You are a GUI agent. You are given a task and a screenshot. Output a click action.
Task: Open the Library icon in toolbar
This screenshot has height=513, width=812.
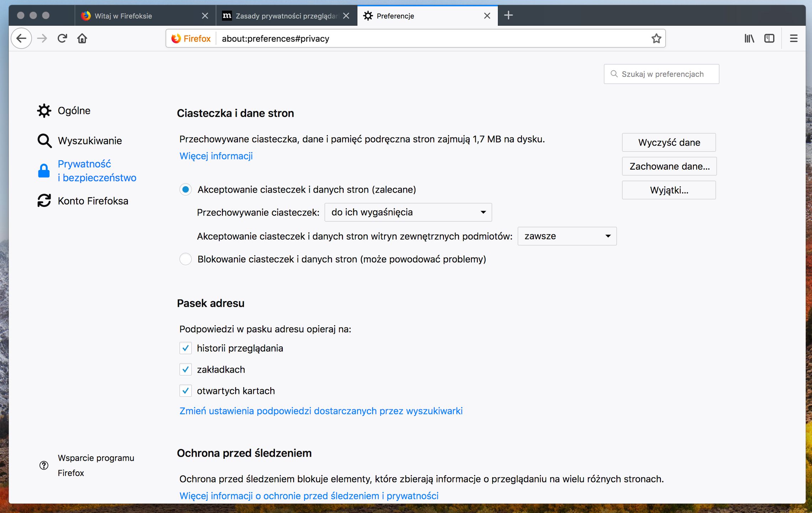pyautogui.click(x=749, y=38)
